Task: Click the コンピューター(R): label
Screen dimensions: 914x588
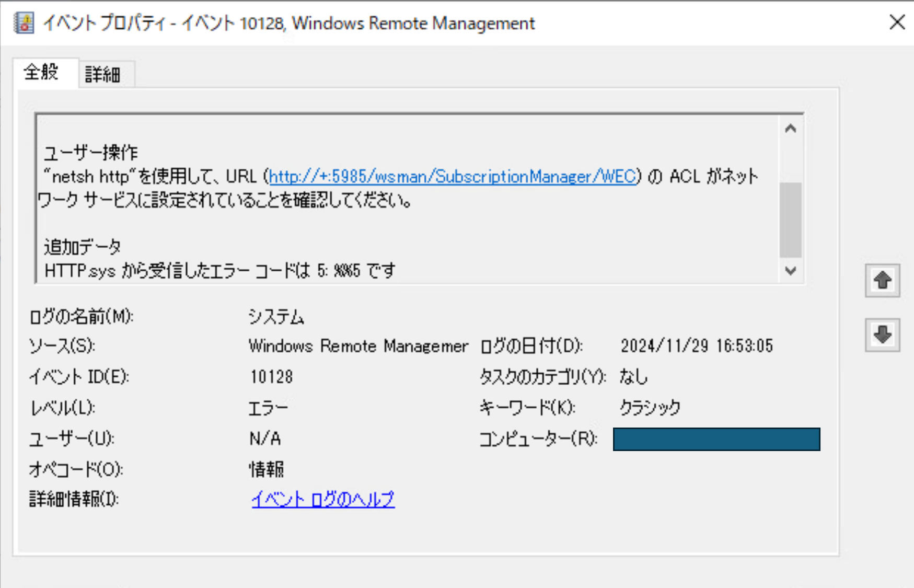Action: click(539, 439)
